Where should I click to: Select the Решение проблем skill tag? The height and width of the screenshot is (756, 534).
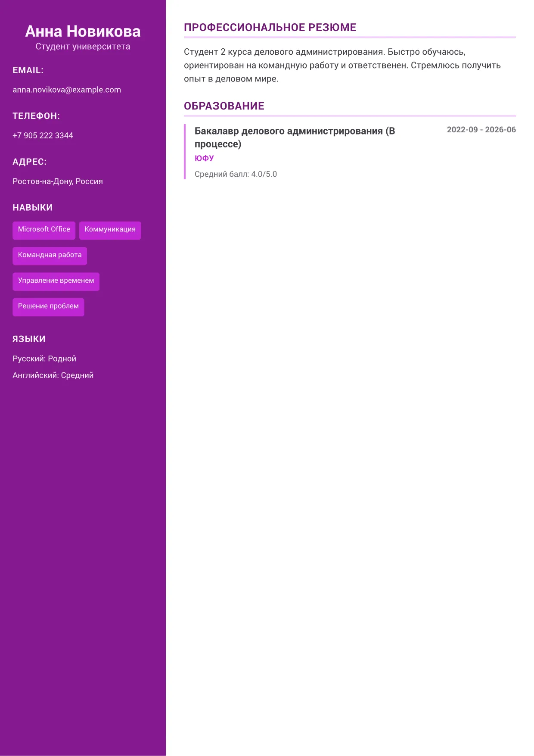tap(48, 306)
